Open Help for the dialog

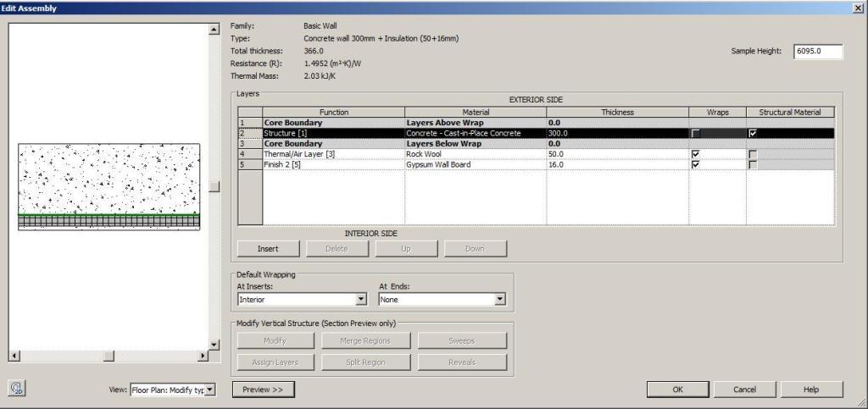[811, 390]
